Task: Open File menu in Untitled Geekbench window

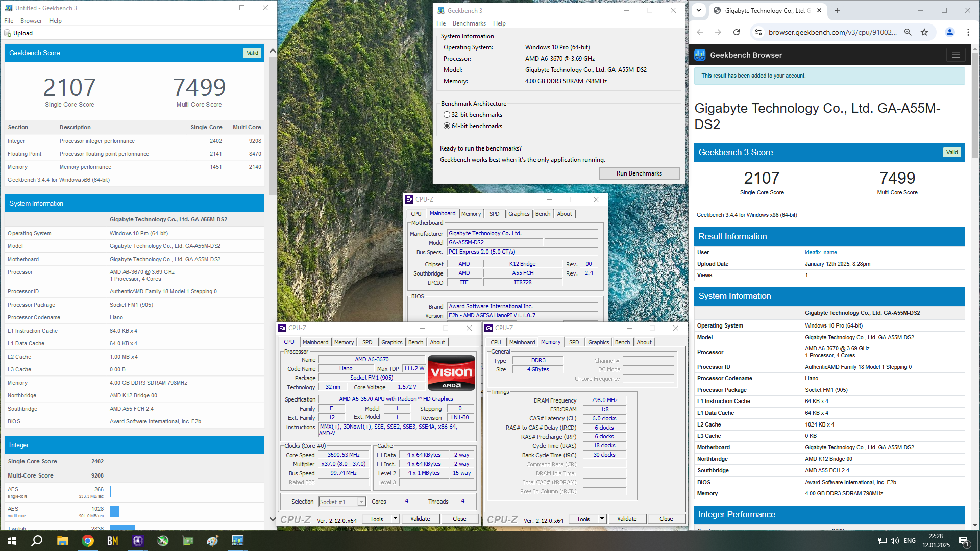Action: point(9,21)
